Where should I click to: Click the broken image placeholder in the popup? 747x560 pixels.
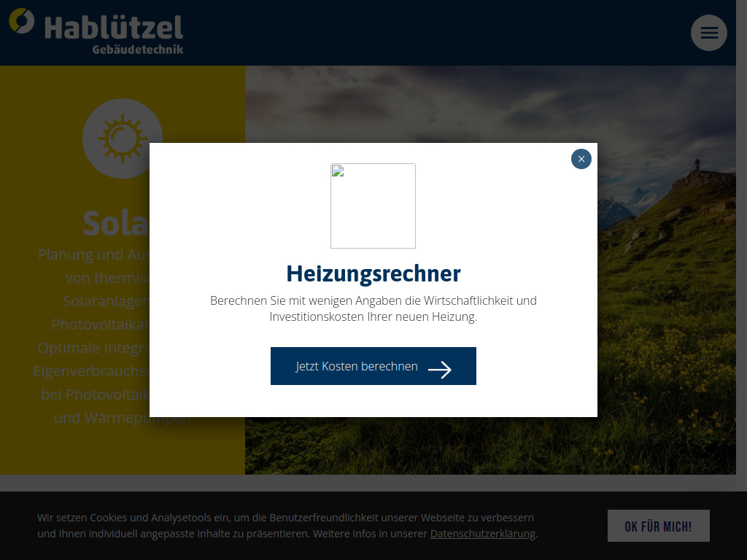(x=373, y=206)
